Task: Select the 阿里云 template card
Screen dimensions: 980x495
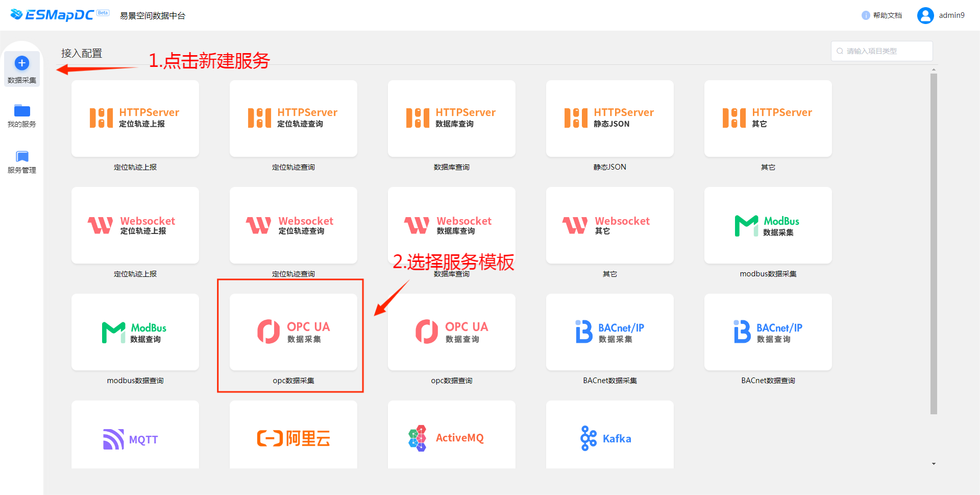Action: pyautogui.click(x=293, y=435)
